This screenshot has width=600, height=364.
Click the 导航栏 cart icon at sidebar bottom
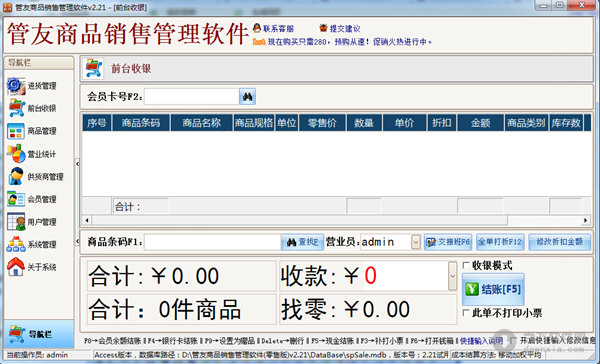pos(16,334)
